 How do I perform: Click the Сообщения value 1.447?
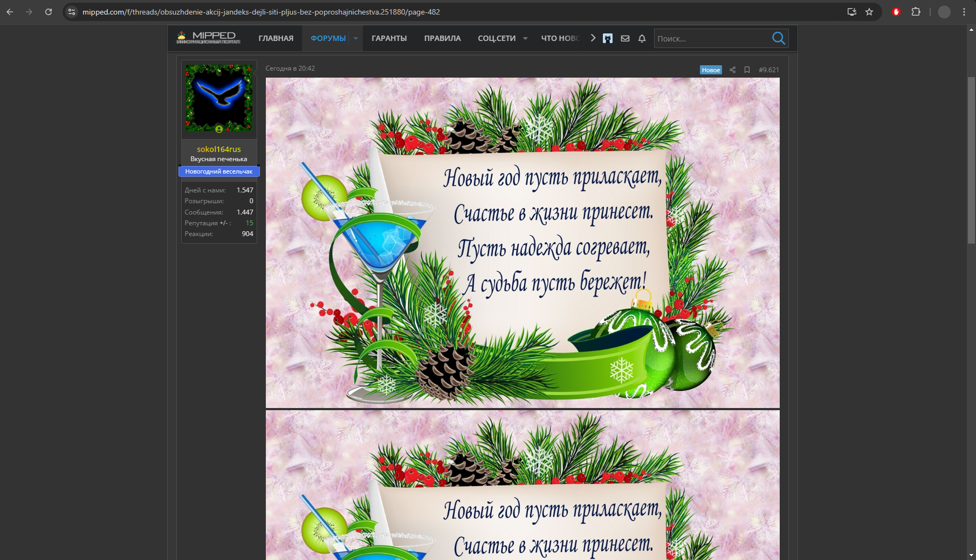click(x=245, y=212)
